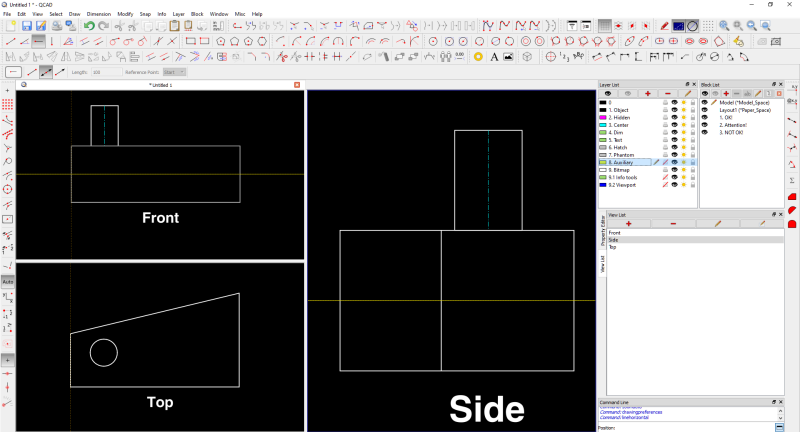This screenshot has width=800, height=432.
Task: Toggle the dotted snap grid icon
Action: 708,26
